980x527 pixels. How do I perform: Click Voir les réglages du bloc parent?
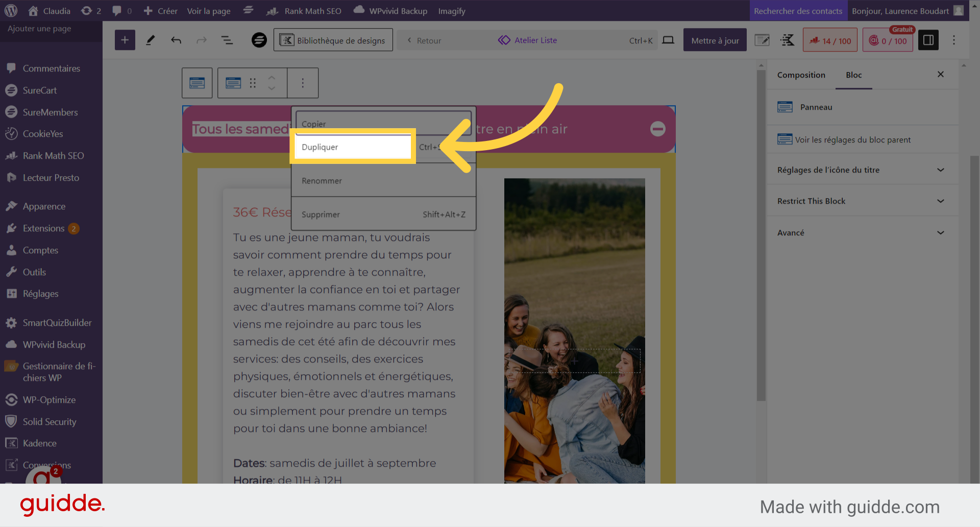844,139
